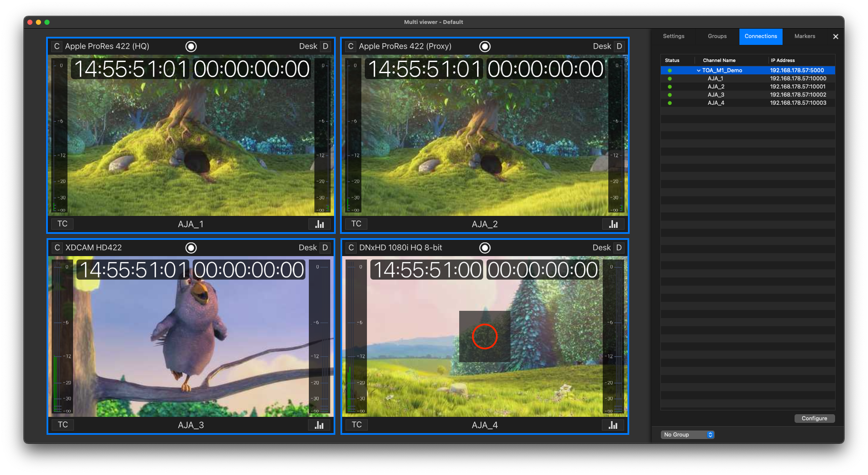Toggle TC display on AJA_1 viewer
Screen dimensions: 868x475
(x=62, y=224)
